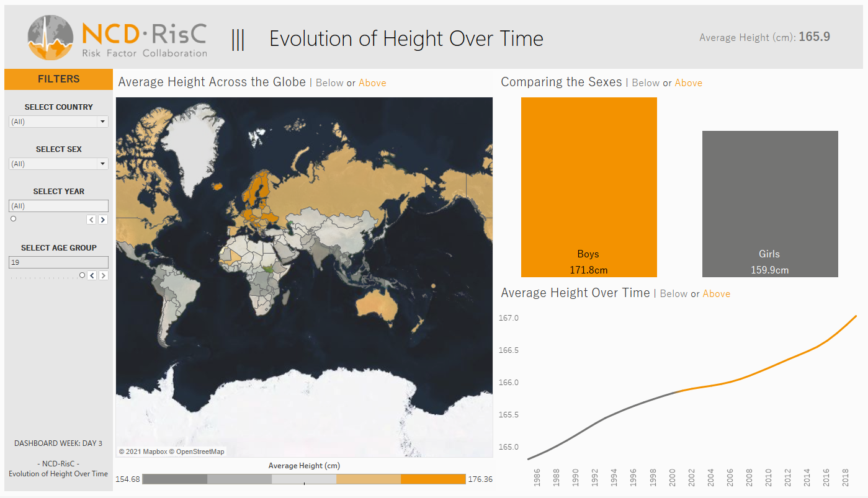Click the 2018 x-axis label
868x498 pixels.
coord(846,478)
